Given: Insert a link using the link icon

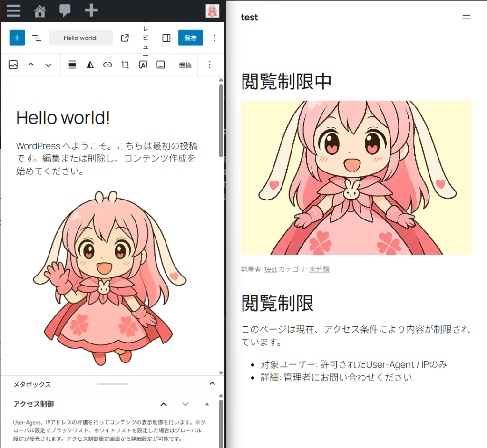Looking at the screenshot, I should tap(107, 65).
